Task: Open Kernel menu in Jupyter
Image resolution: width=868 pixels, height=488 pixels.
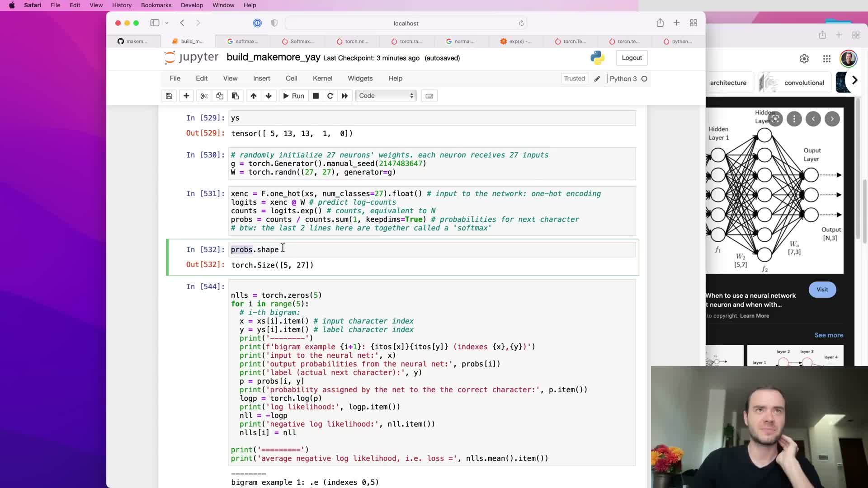Action: 322,79
